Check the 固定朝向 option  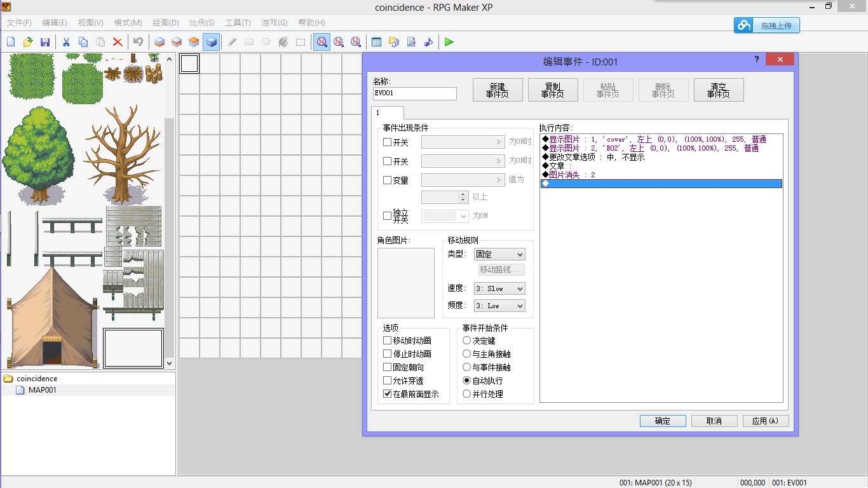pyautogui.click(x=388, y=367)
